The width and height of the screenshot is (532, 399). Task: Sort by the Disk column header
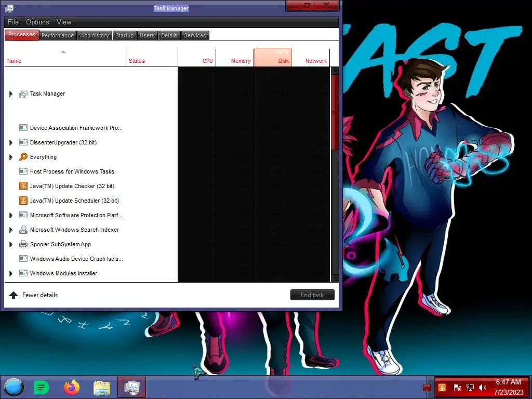[273, 57]
